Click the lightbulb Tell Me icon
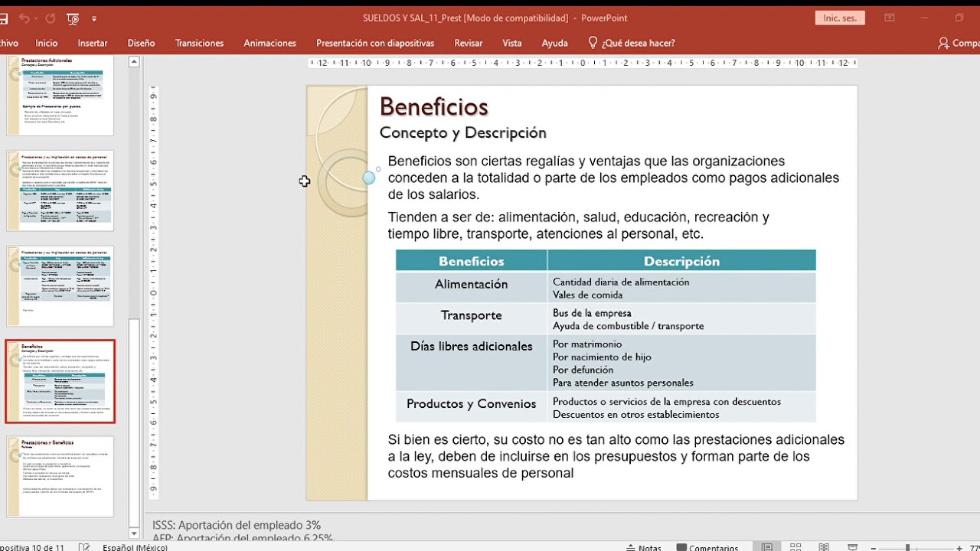Image resolution: width=980 pixels, height=551 pixels. point(593,43)
